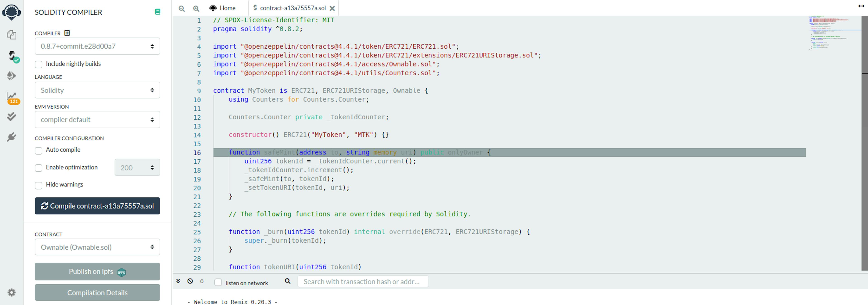
Task: Click the add custom compiler plus icon
Action: click(67, 33)
